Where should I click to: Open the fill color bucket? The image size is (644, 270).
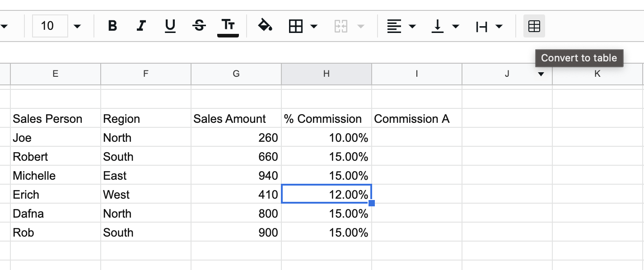(265, 26)
